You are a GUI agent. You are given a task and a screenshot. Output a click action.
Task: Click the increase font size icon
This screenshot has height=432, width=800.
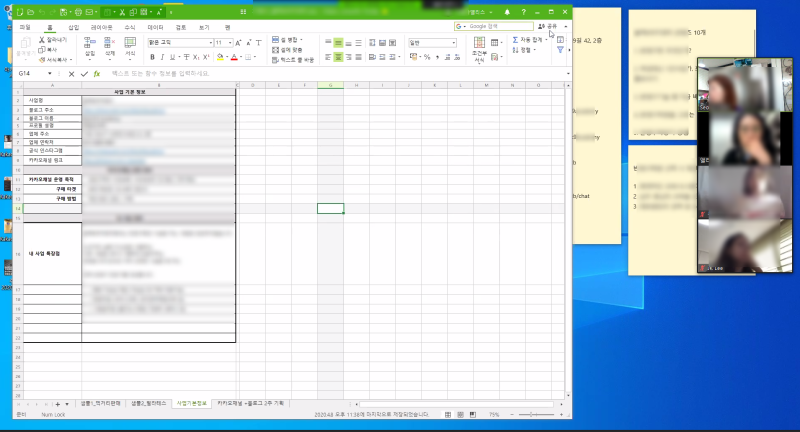238,43
